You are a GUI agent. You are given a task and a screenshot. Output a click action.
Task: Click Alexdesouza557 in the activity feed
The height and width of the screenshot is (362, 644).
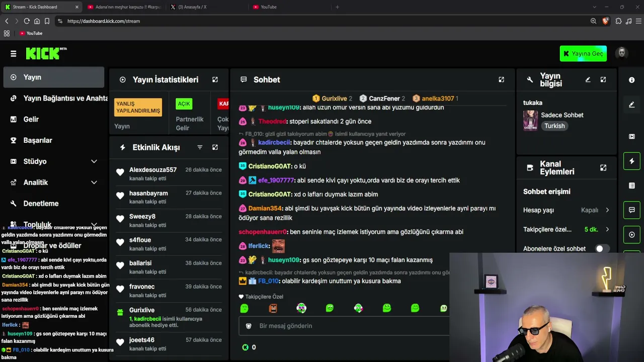click(153, 170)
